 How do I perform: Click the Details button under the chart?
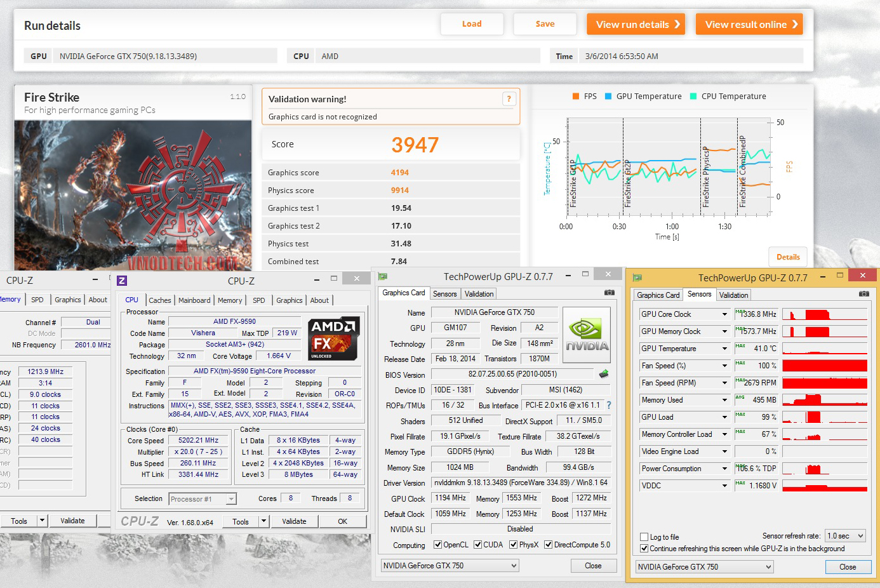pos(788,257)
